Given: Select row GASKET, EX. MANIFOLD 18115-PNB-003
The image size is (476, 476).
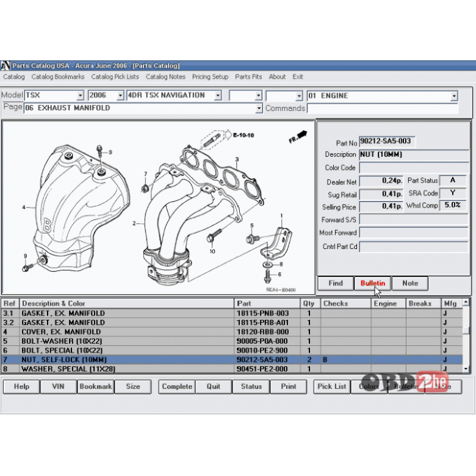Looking at the screenshot, I should [232, 313].
